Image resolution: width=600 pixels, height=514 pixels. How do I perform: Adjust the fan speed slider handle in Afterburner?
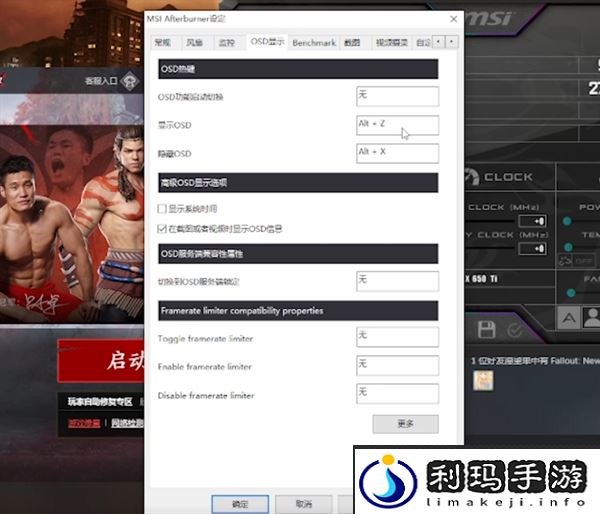tap(571, 293)
